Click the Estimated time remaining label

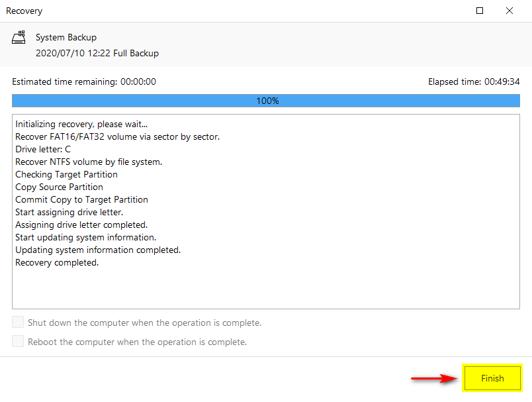84,81
